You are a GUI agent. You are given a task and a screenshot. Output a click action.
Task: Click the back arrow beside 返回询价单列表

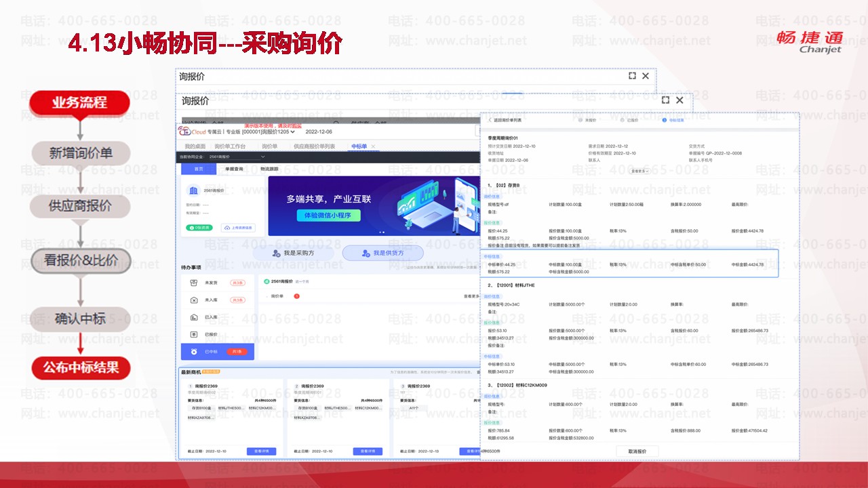(x=490, y=120)
